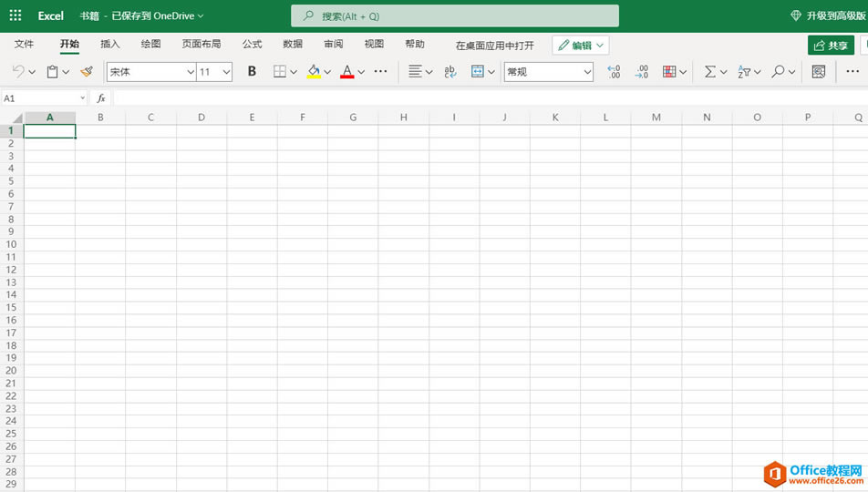
Task: Expand fill color dropdown arrow
Action: (327, 72)
